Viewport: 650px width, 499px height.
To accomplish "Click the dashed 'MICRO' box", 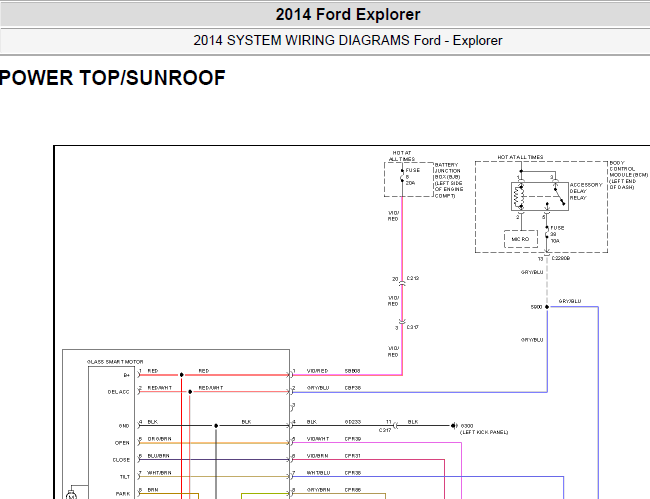I will [521, 239].
